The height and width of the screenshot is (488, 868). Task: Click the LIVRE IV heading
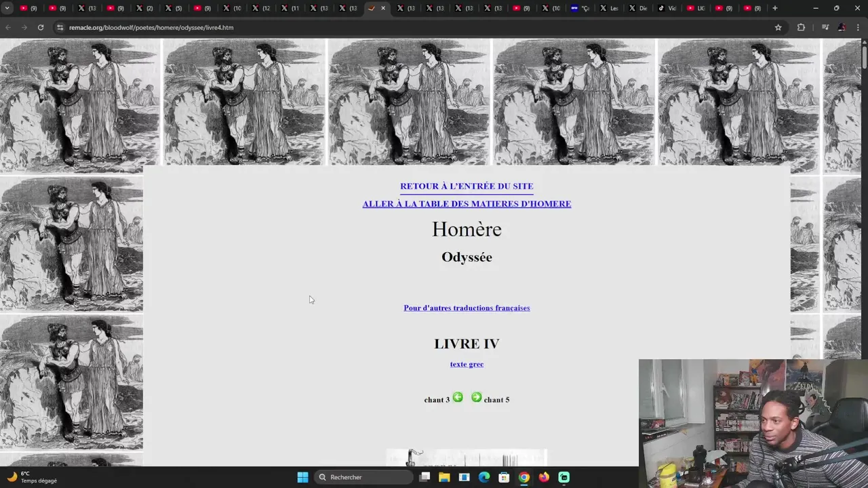(467, 344)
